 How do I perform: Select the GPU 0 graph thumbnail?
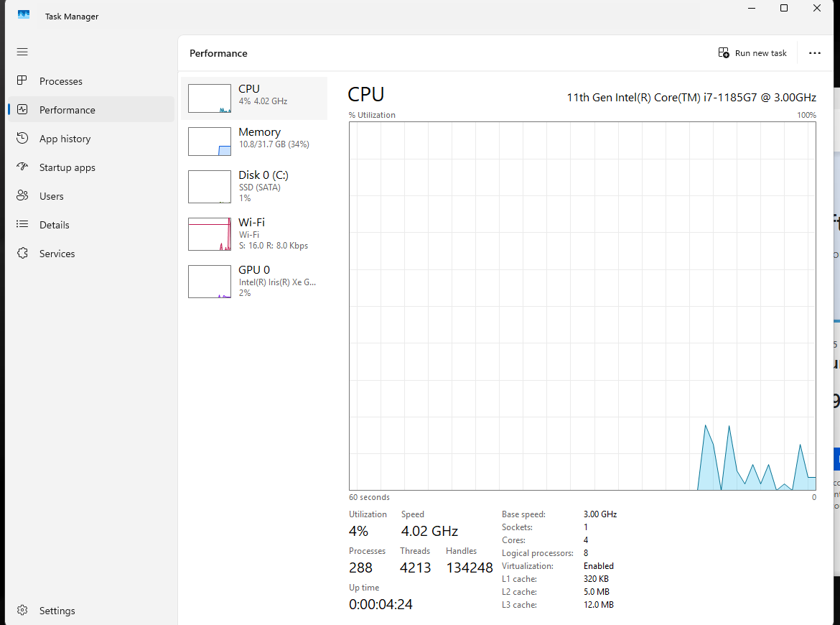[210, 282]
